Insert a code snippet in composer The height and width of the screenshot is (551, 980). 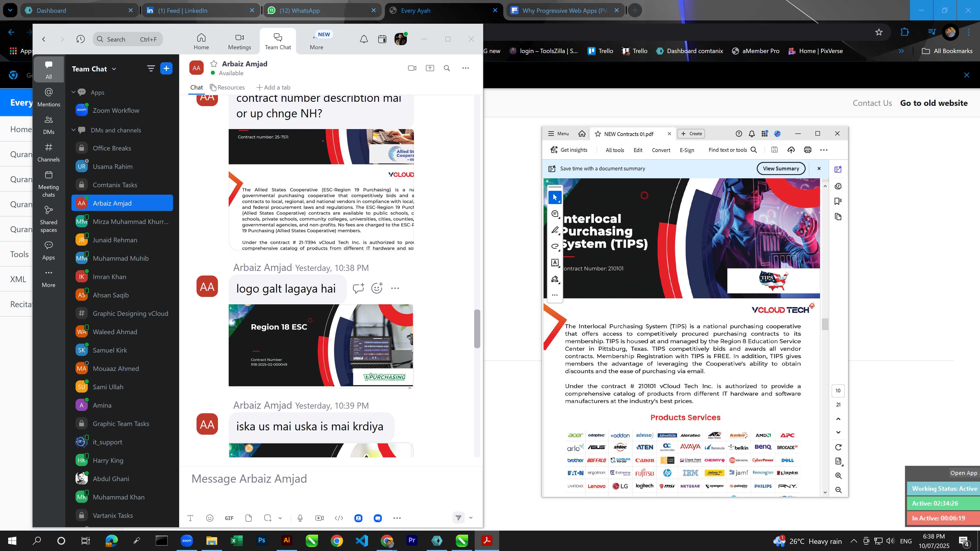tap(339, 518)
